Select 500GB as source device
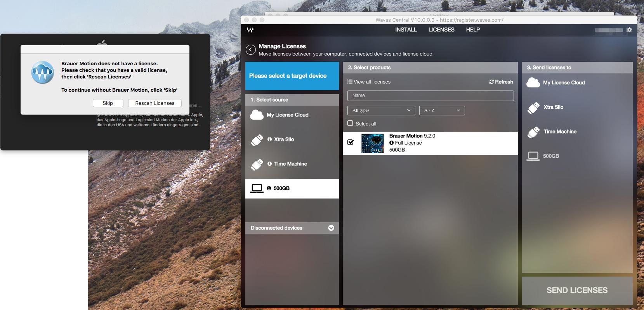Viewport: 644px width, 310px height. [x=292, y=188]
